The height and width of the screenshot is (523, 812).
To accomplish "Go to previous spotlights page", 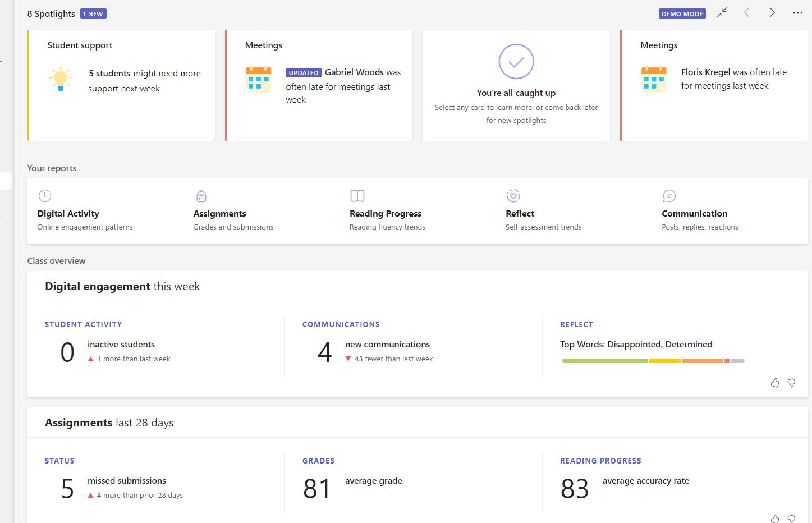I will point(747,13).
